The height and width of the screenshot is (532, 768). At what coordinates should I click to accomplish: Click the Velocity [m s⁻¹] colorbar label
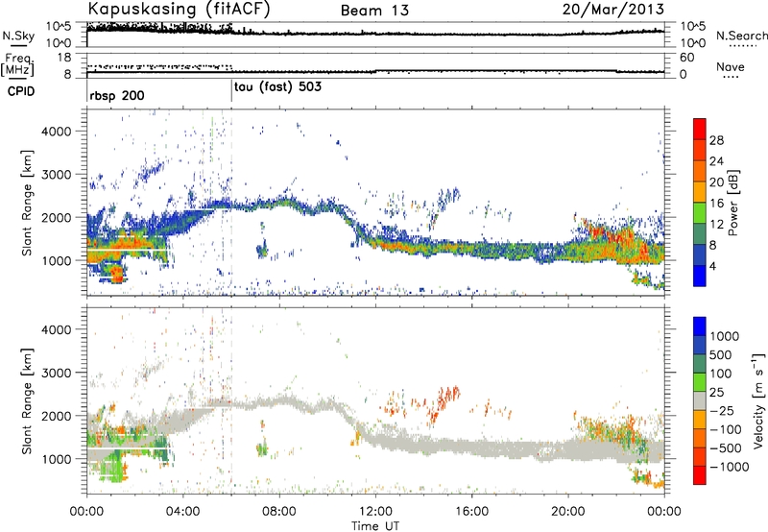coord(758,400)
